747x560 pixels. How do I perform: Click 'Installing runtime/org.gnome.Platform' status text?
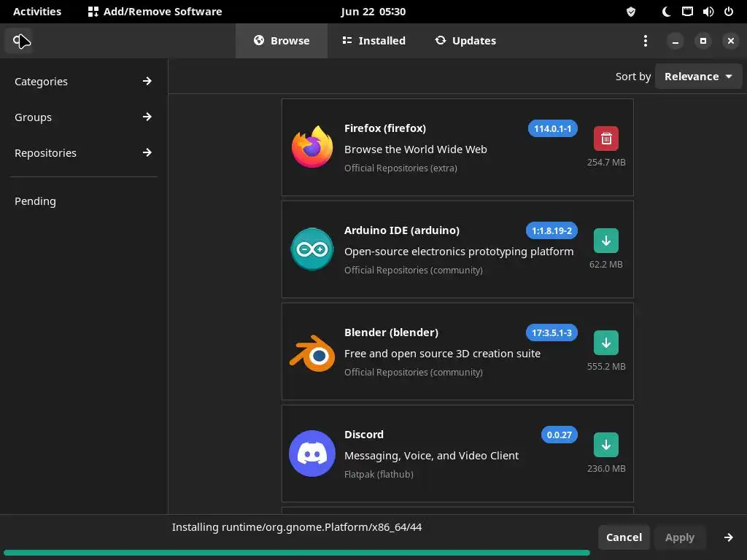pos(297,527)
